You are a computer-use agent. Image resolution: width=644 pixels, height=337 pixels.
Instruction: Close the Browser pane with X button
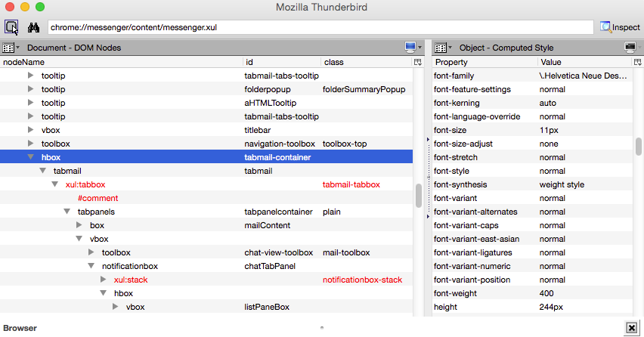632,328
